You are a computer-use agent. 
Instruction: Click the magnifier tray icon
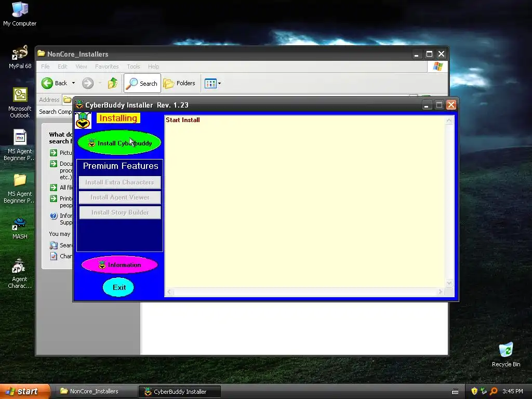point(494,391)
